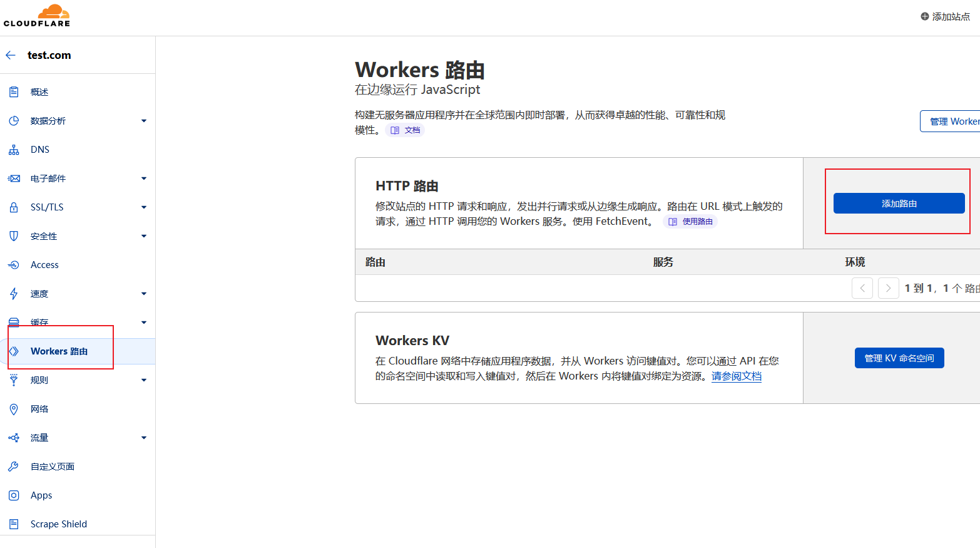This screenshot has width=980, height=548.
Task: Expand the 速度 submenu arrow
Action: (144, 294)
